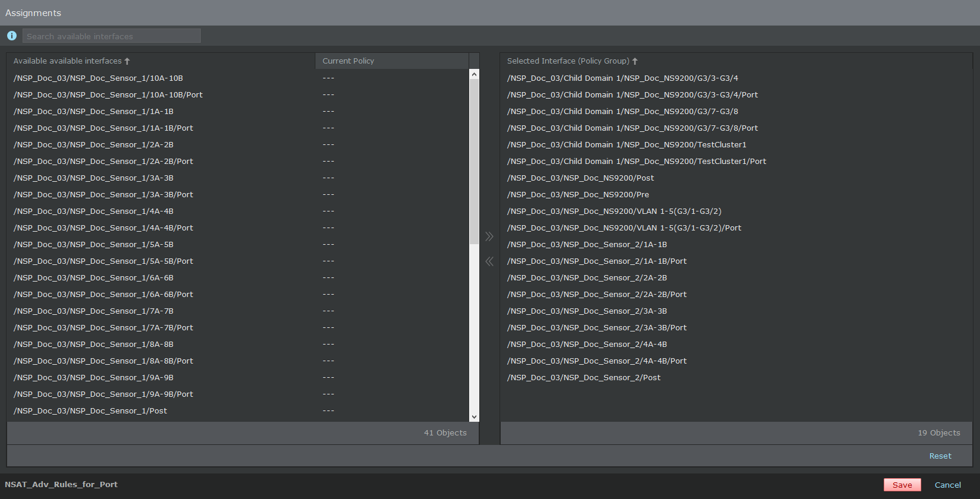Select NSP_Doc_Sensor_1/1A-1B interface
This screenshot has height=499, width=980.
pyautogui.click(x=238, y=111)
